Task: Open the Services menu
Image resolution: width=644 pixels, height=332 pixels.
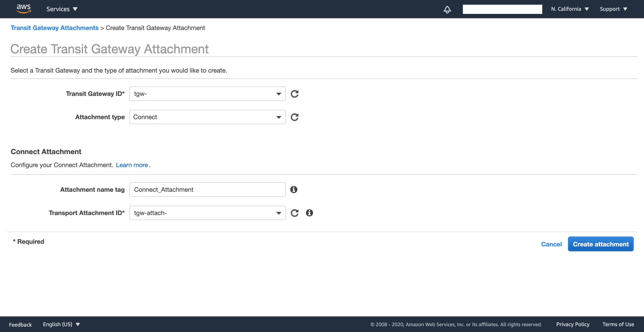Action: (62, 9)
